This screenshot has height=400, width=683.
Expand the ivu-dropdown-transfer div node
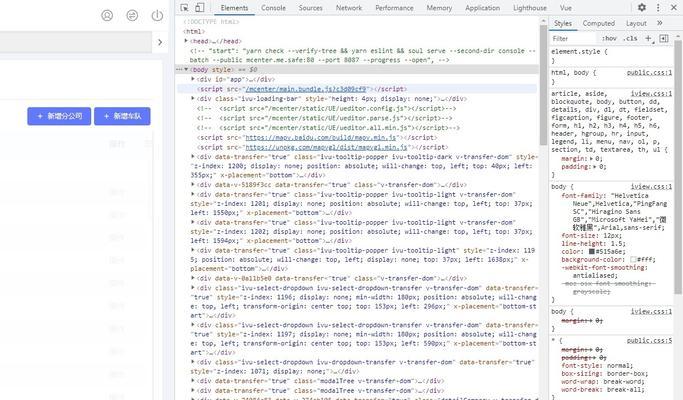click(x=193, y=362)
